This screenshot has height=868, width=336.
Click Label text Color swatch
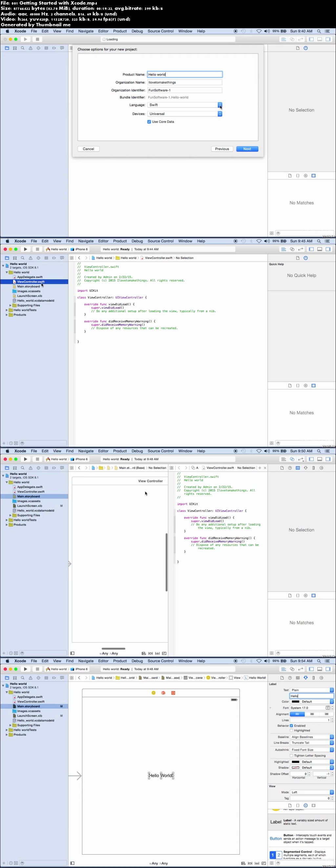tap(296, 701)
